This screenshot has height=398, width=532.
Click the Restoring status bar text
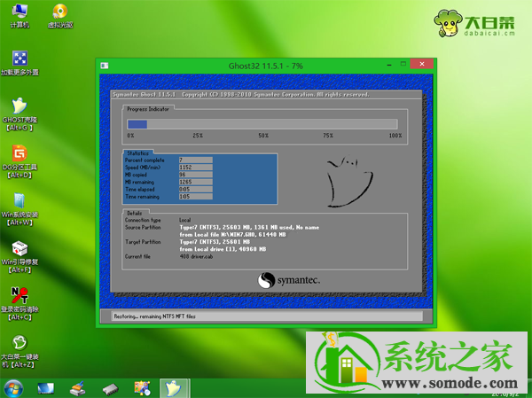tap(154, 316)
